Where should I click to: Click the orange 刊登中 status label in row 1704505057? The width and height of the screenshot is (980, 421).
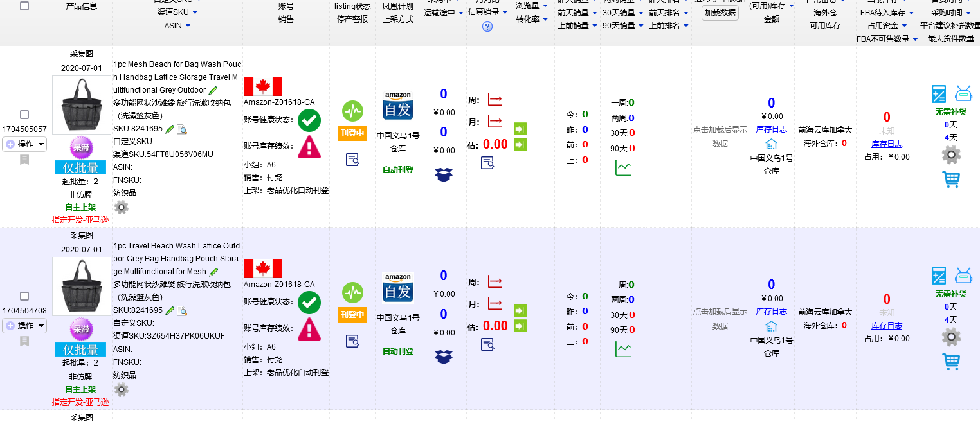(352, 133)
